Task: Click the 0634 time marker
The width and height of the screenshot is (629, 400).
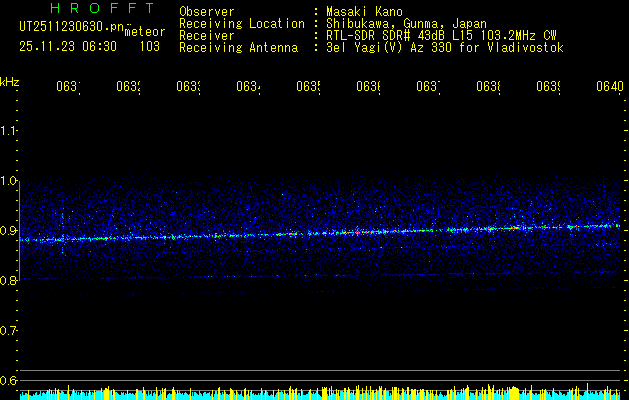Action: click(248, 87)
